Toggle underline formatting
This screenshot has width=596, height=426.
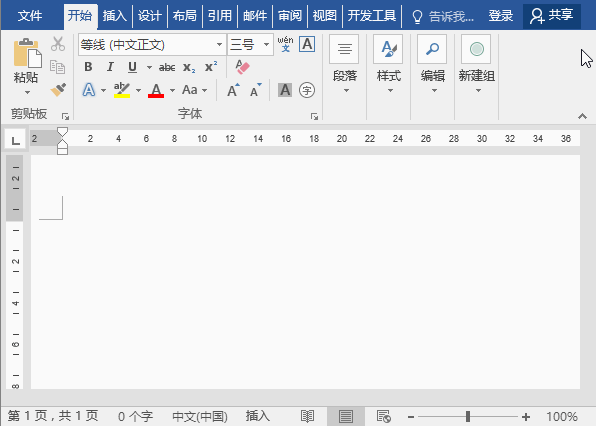(132, 67)
